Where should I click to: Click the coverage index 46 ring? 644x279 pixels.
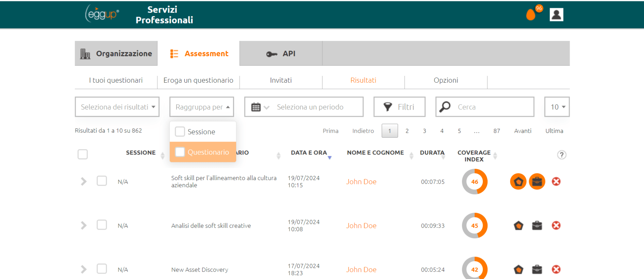[475, 182]
